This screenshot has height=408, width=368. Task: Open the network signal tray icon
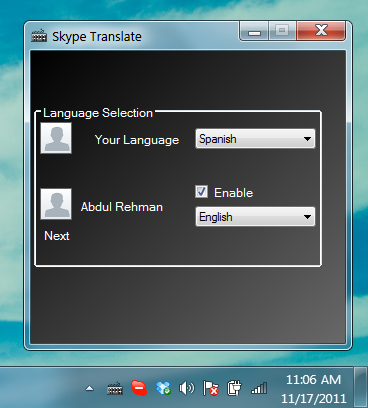coord(259,388)
